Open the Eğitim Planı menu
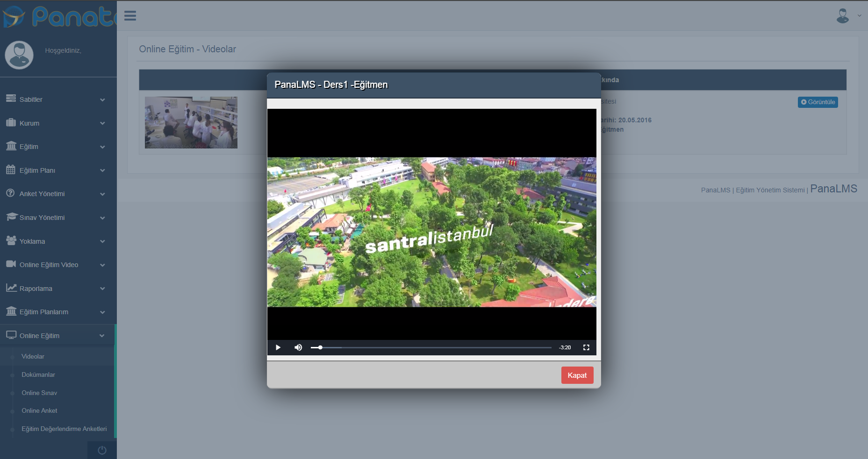The height and width of the screenshot is (459, 868). coord(37,170)
